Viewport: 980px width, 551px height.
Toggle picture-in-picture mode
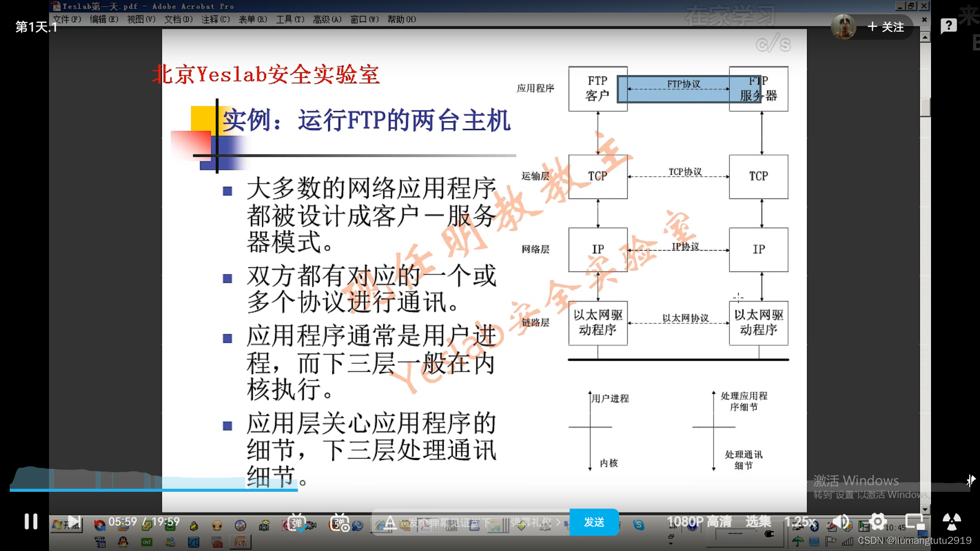915,521
